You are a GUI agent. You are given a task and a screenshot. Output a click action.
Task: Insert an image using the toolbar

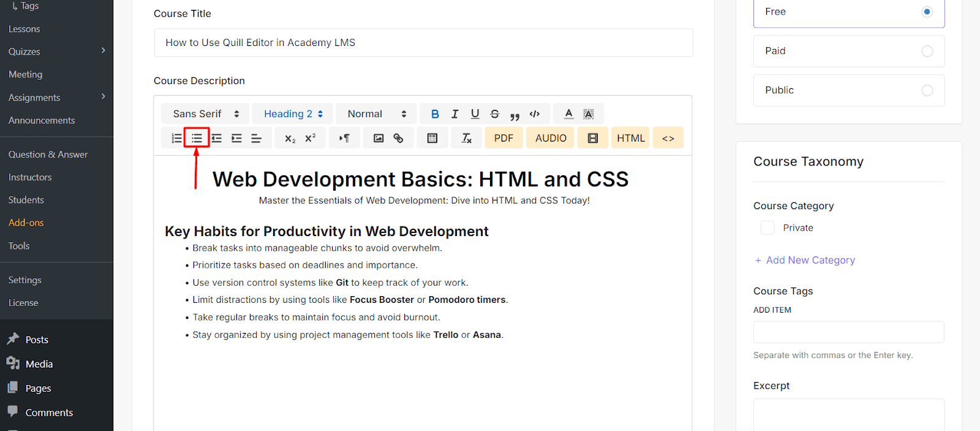coord(379,139)
